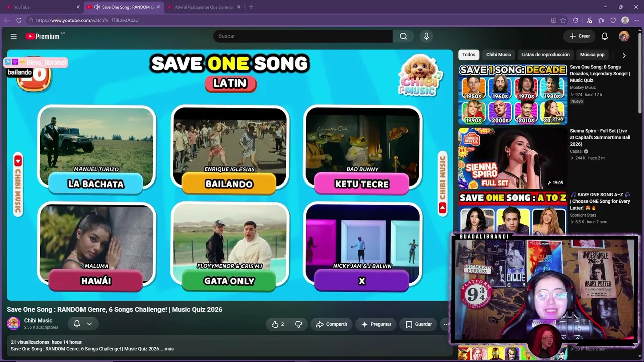644x362 pixels.
Task: Select the Música pop filter chip
Action: (592, 55)
